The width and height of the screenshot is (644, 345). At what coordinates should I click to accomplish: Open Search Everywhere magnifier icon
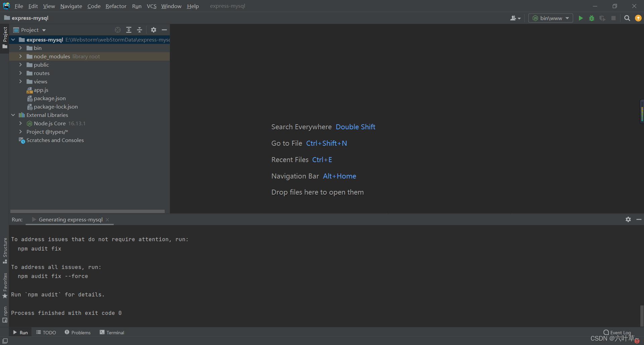point(627,18)
